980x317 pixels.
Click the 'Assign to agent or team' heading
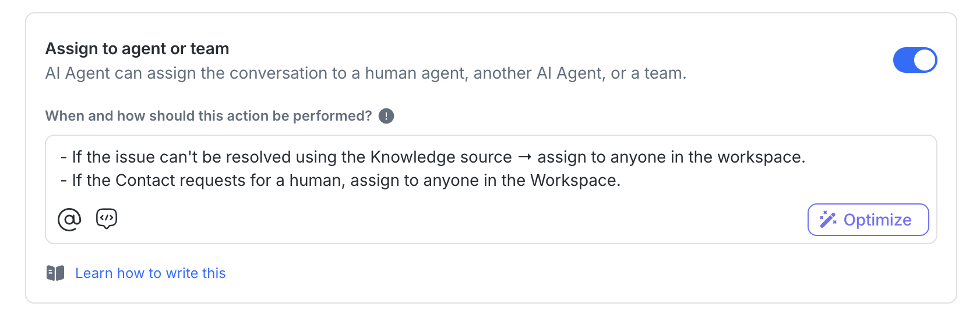pos(138,49)
